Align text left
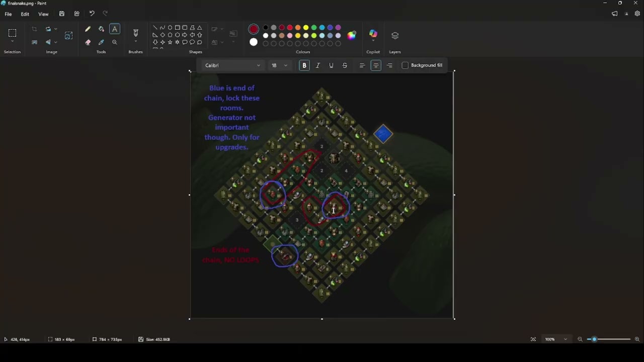Viewport: 644px width, 362px height. pos(362,65)
